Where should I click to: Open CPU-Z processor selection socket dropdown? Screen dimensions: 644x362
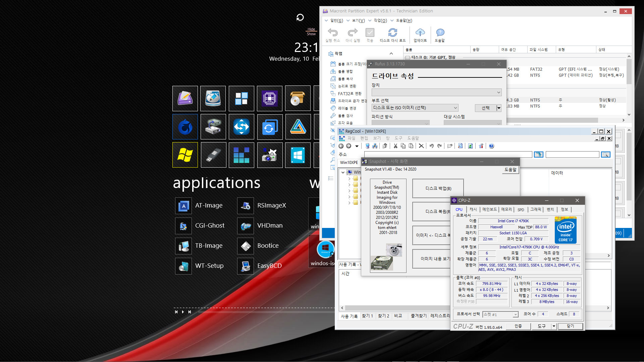coord(500,314)
